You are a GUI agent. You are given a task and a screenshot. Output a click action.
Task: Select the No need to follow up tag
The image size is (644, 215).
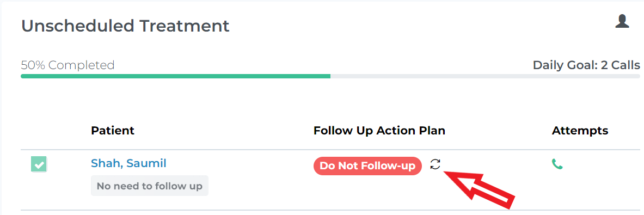(x=150, y=186)
